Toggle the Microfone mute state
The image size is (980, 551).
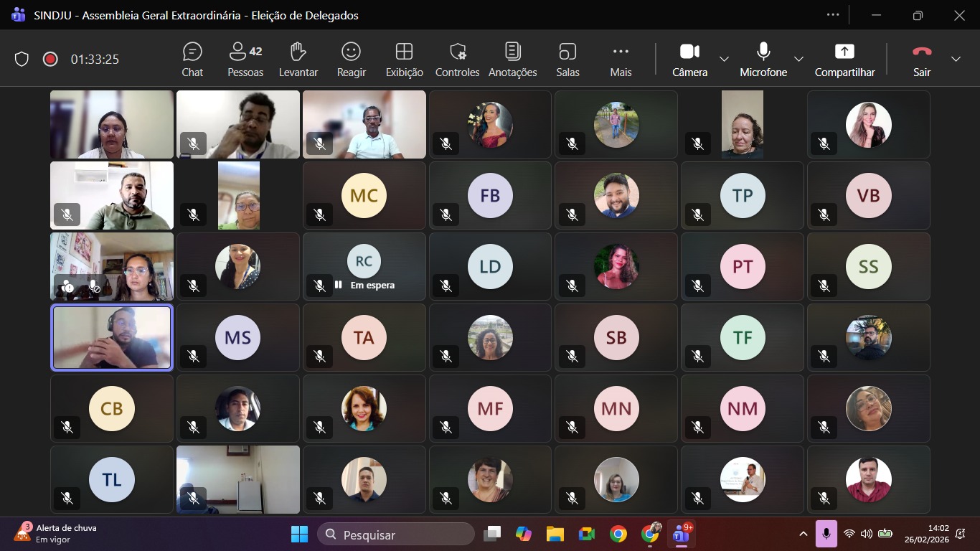763,60
